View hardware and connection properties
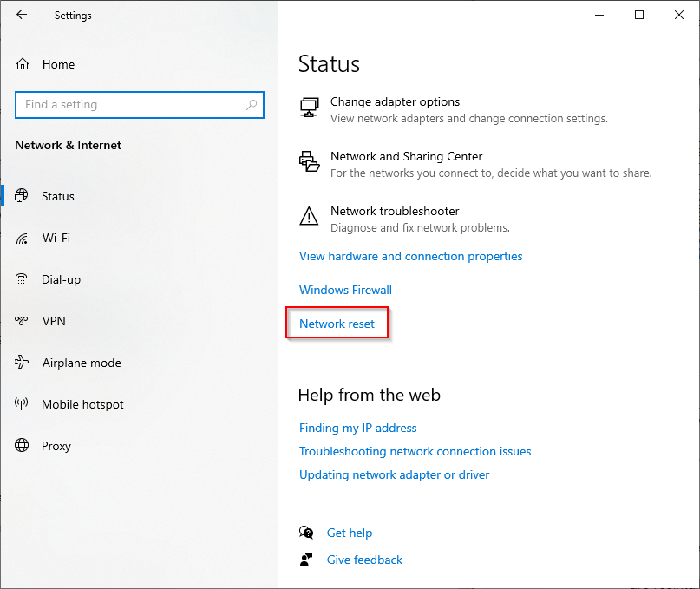 pyautogui.click(x=410, y=256)
